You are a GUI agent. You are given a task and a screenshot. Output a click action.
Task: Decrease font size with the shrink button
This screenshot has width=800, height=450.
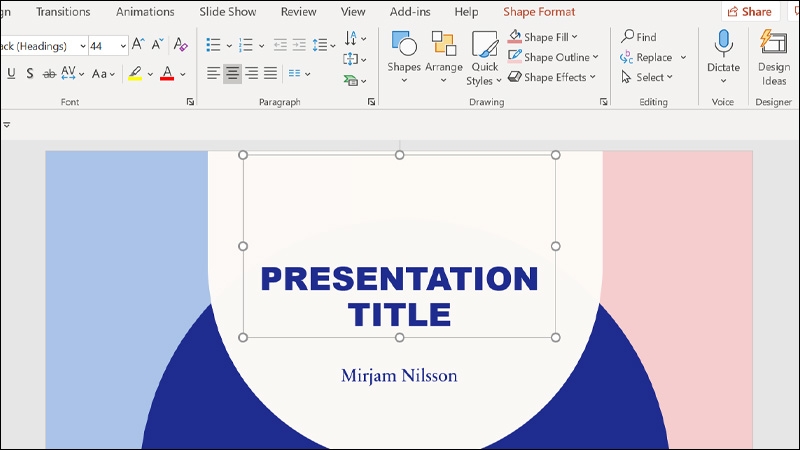[157, 44]
